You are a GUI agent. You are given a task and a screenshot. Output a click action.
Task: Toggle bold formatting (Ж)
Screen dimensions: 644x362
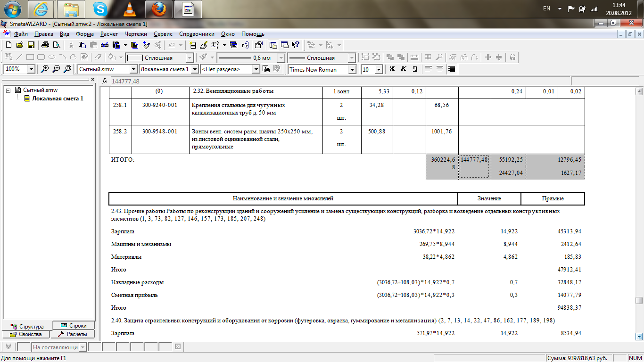[x=392, y=69]
